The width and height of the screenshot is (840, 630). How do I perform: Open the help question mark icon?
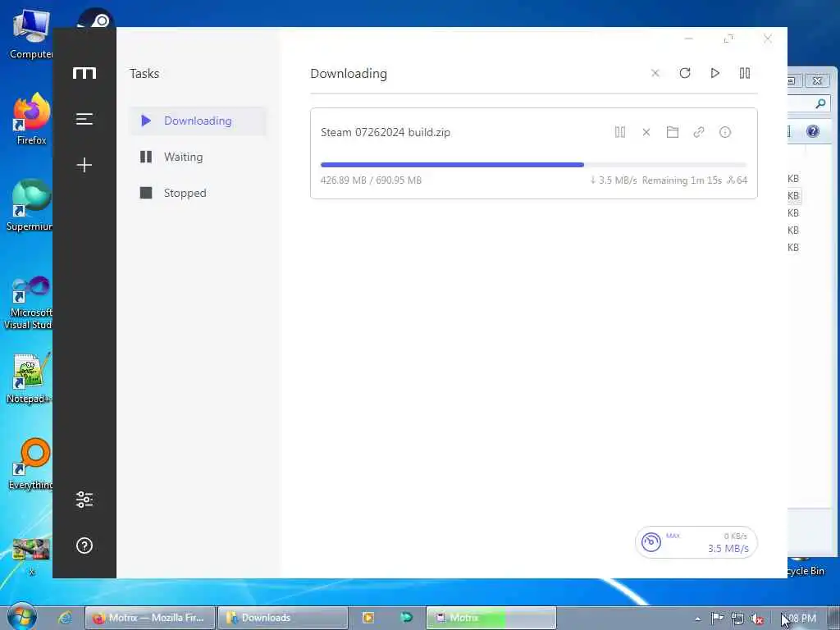[84, 546]
